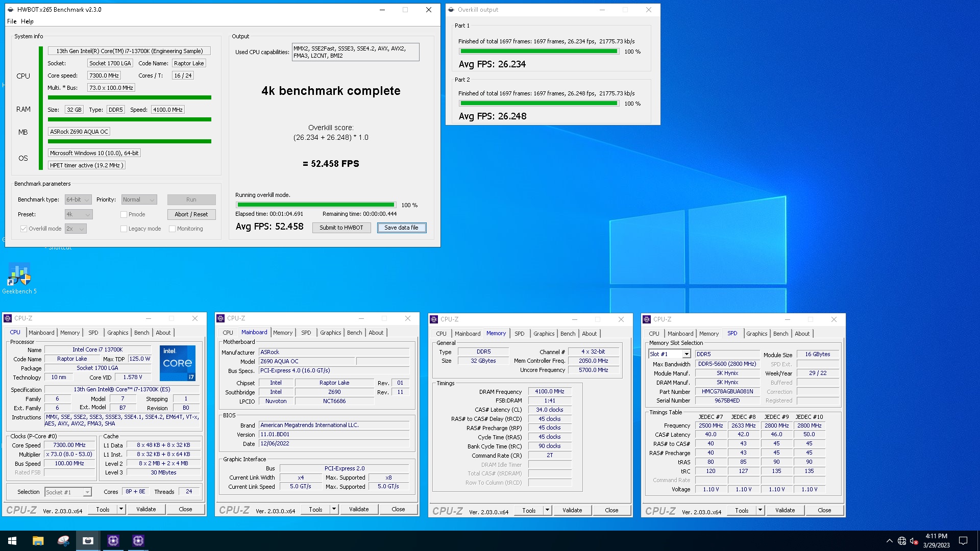Enable the Monitoring checkbox
This screenshot has width=980, height=551.
pos(172,229)
